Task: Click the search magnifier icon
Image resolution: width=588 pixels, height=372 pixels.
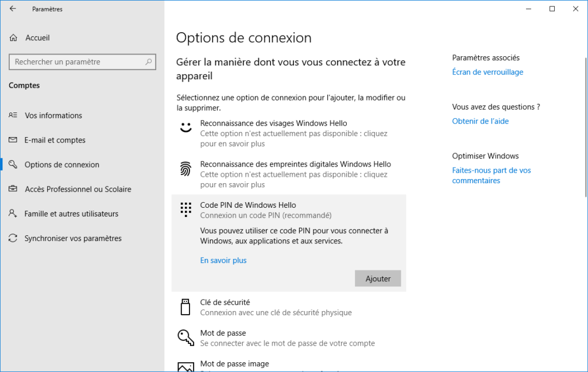Action: (x=149, y=62)
